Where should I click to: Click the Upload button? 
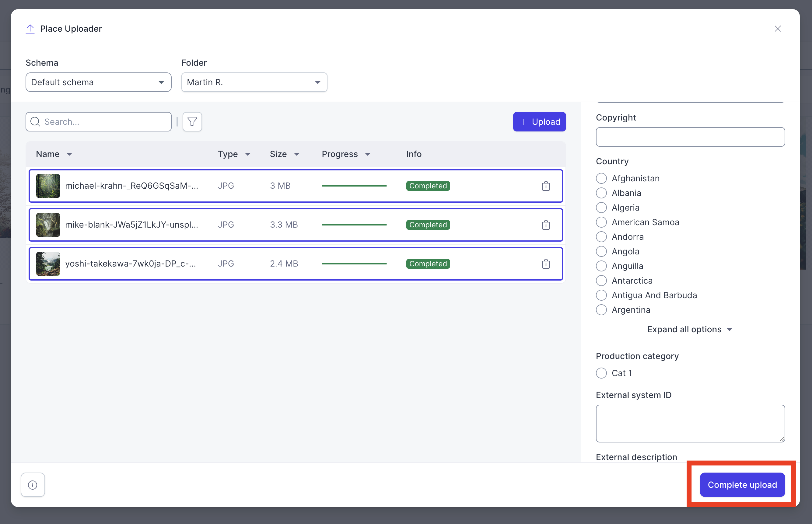tap(539, 121)
